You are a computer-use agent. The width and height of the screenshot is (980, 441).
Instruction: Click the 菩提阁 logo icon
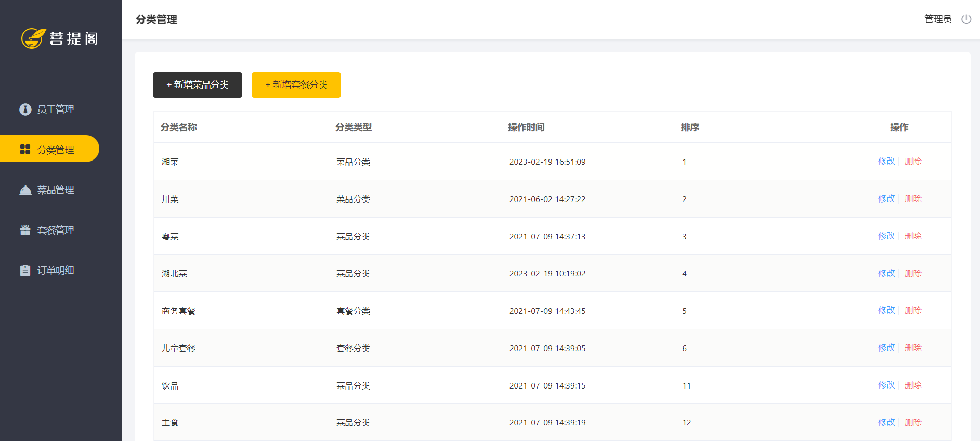click(x=33, y=38)
